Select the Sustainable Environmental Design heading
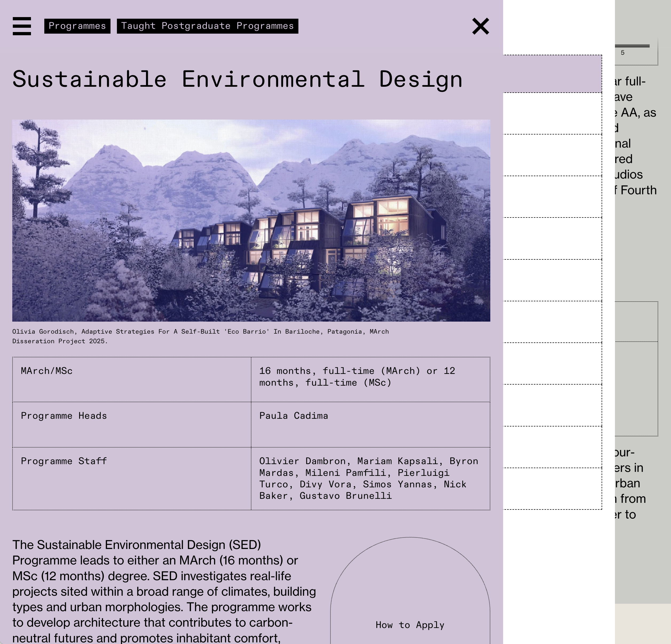Viewport: 671px width, 644px height. click(x=238, y=80)
